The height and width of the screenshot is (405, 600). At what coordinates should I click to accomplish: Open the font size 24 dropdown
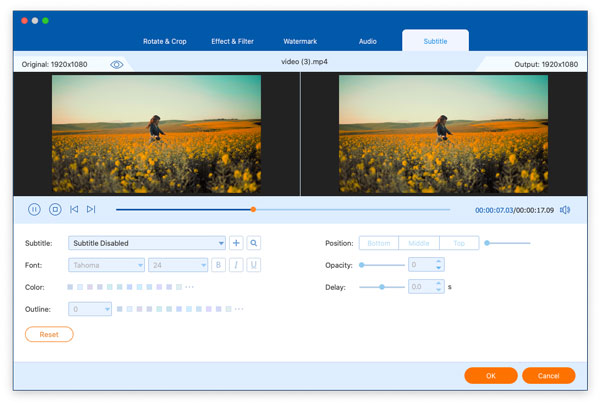click(x=177, y=265)
